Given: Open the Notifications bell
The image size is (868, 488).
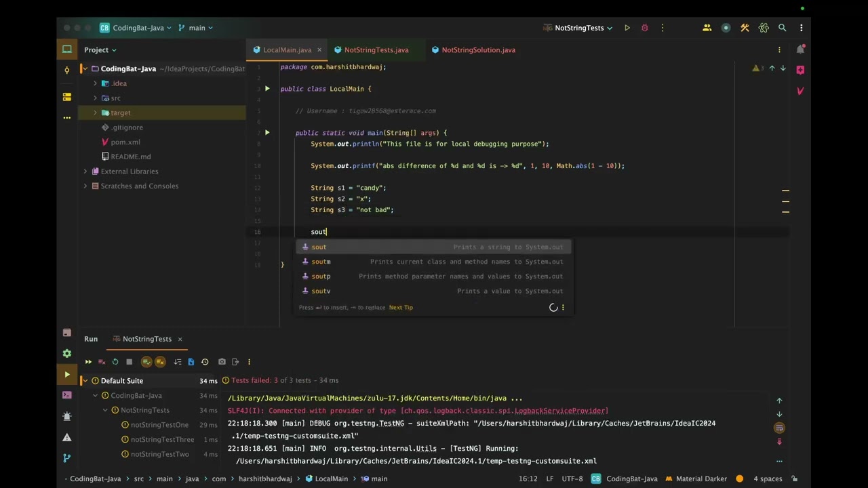Looking at the screenshot, I should (x=800, y=49).
